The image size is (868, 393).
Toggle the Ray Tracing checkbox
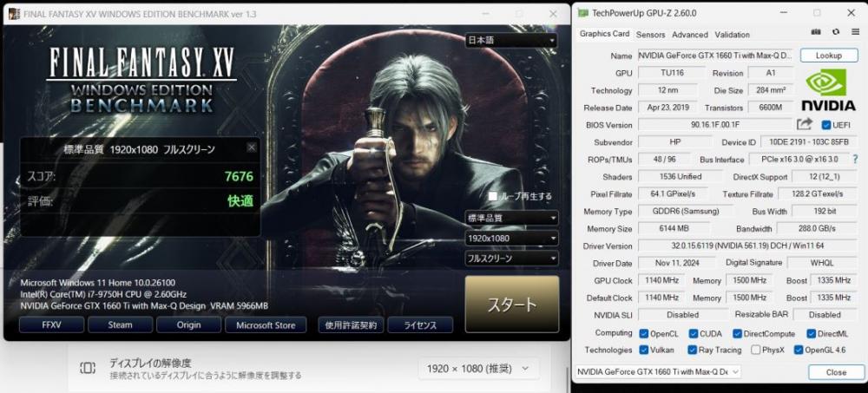[x=692, y=350]
